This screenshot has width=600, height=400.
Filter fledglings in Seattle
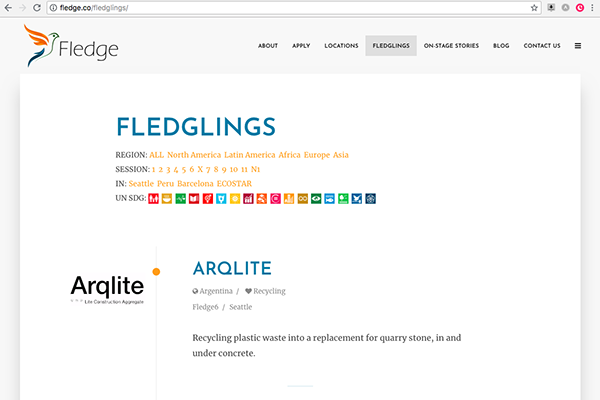click(141, 184)
